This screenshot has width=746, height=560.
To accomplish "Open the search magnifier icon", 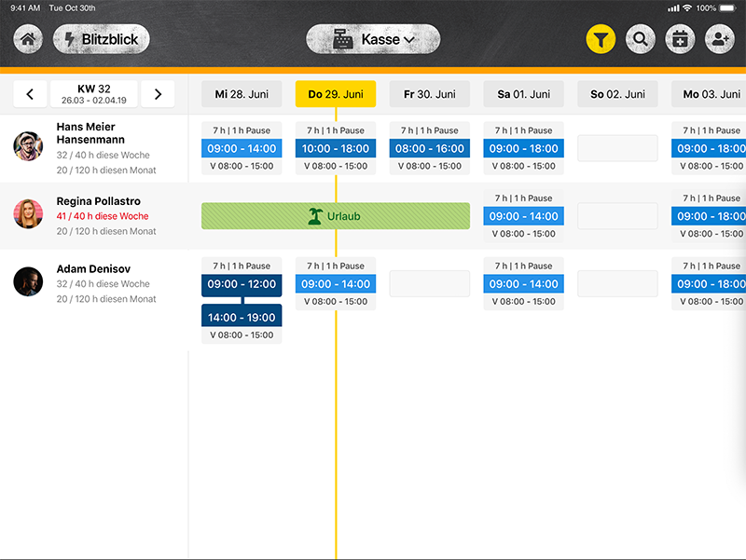I will pyautogui.click(x=641, y=40).
